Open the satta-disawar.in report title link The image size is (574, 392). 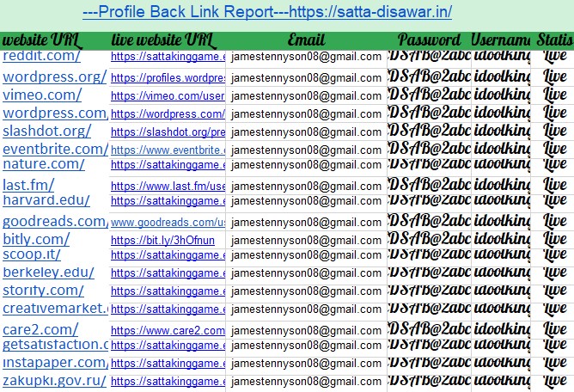coord(267,13)
